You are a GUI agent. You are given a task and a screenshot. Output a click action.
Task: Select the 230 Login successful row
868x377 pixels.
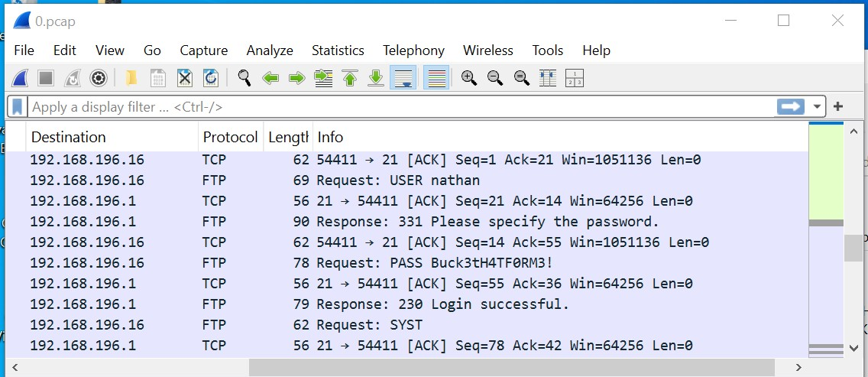click(406, 304)
